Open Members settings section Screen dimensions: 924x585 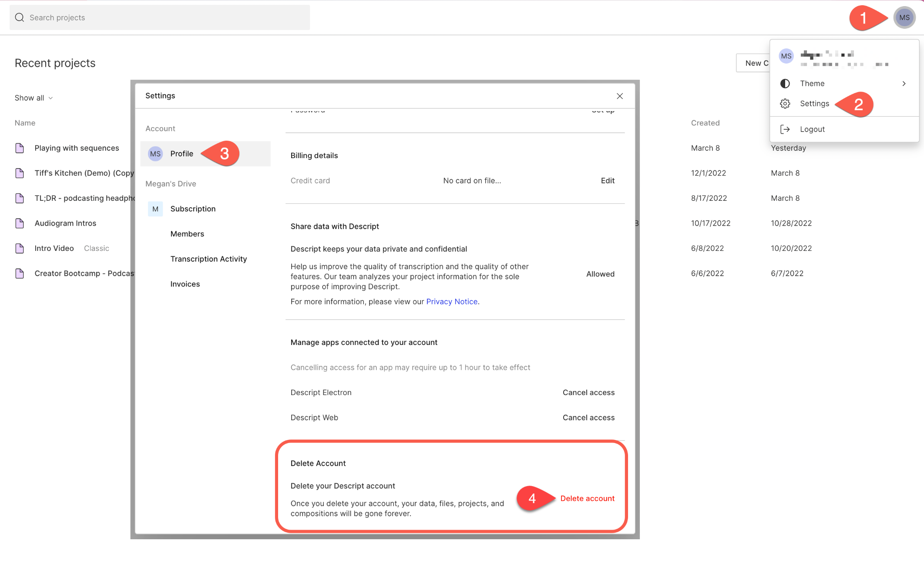coord(187,234)
